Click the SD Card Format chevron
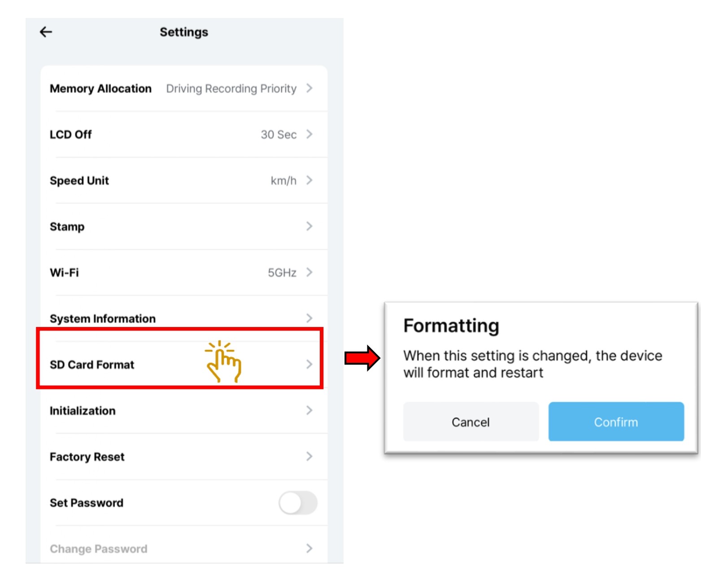701x588 pixels. pyautogui.click(x=309, y=364)
